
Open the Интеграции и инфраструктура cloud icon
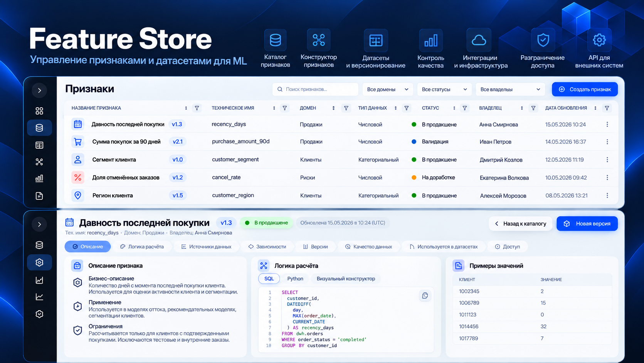pos(479,40)
